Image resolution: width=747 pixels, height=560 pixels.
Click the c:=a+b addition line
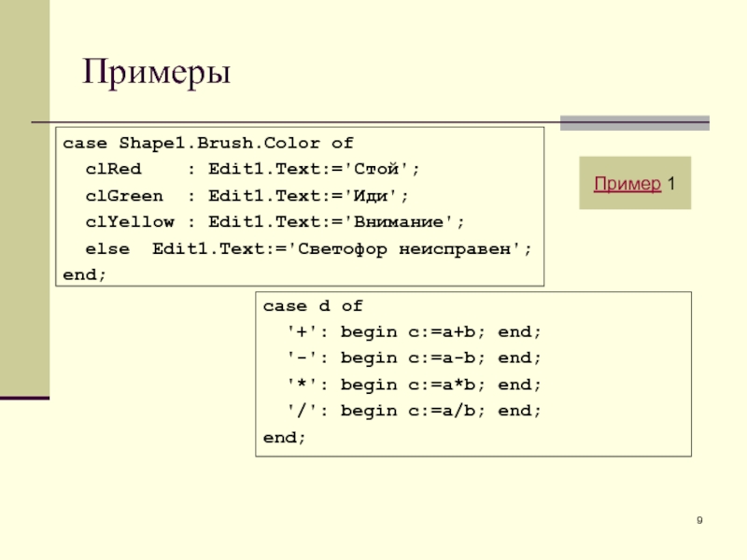414,332
